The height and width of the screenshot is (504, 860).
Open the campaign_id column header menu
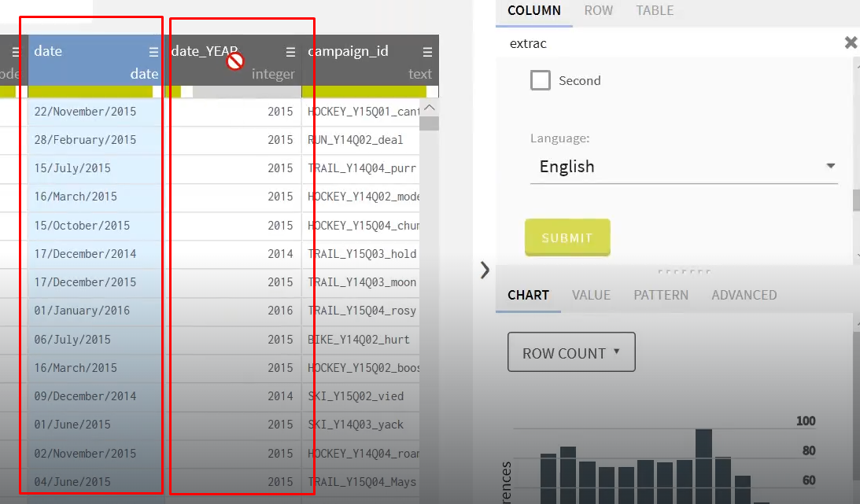(426, 51)
